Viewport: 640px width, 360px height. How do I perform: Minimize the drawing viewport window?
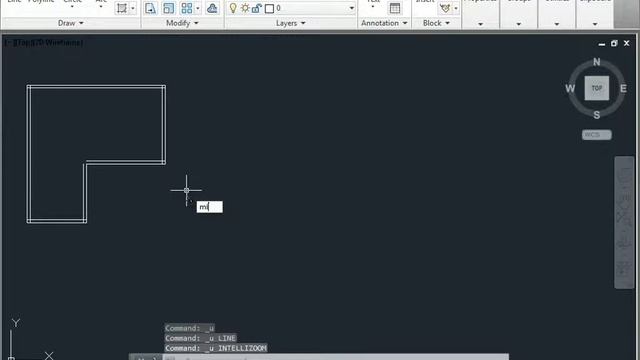(602, 43)
